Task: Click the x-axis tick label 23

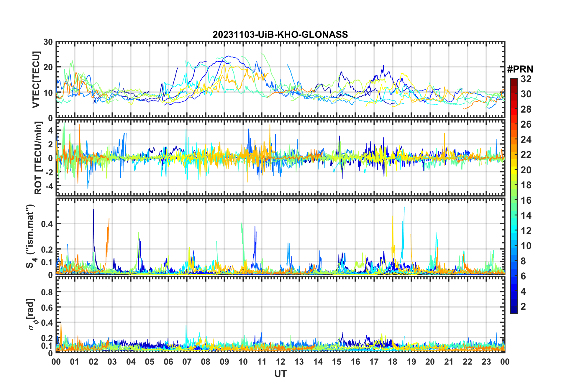Action: [x=486, y=362]
